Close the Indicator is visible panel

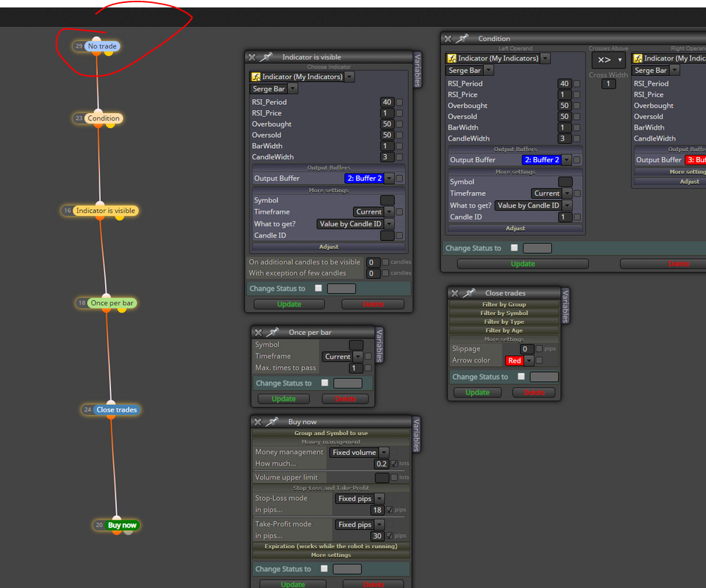pyautogui.click(x=252, y=57)
